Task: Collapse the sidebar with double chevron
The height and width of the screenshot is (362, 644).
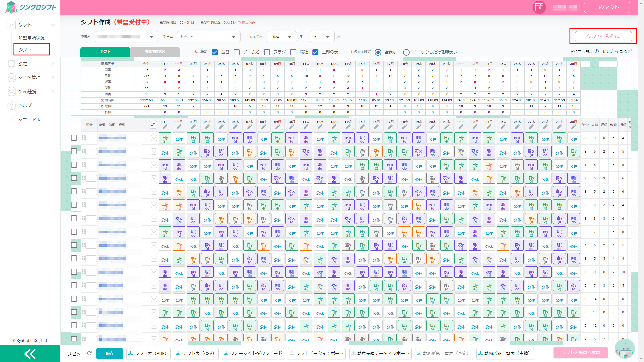Action: [30, 354]
